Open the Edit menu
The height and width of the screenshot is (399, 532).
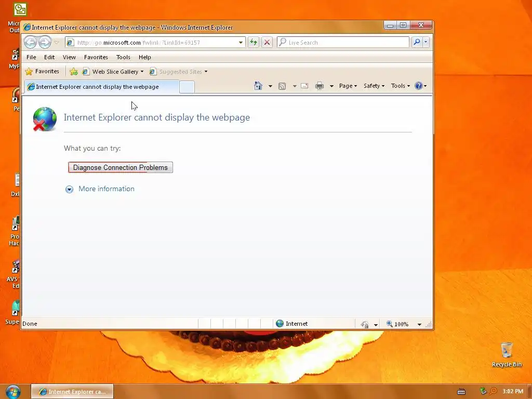tap(49, 57)
